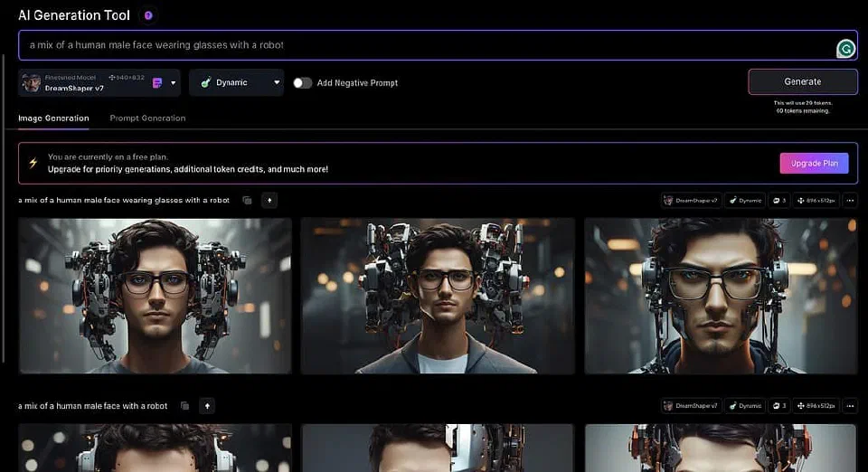
Task: Click the DreamShaper v7 model avatar thumbnail
Action: coord(32,83)
